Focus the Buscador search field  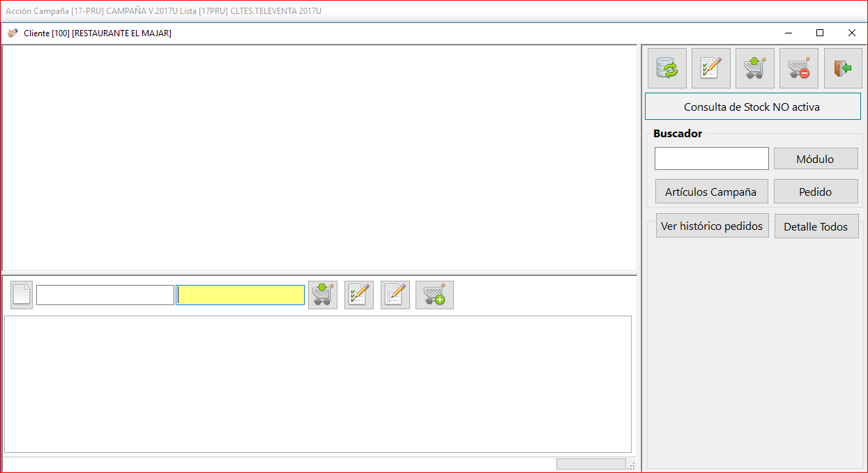[712, 158]
